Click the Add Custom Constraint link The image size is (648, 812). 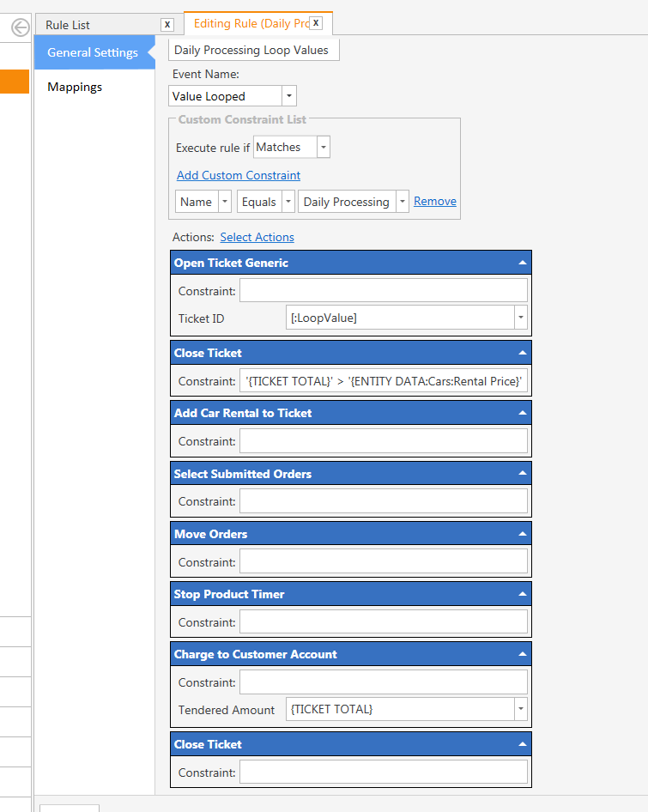(x=239, y=175)
